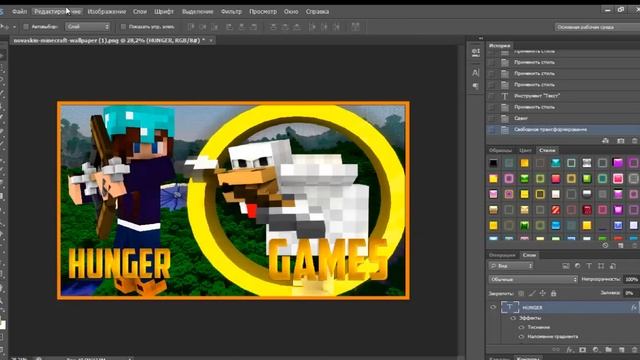Select the HUNGER text layer thumbnail

(510, 307)
